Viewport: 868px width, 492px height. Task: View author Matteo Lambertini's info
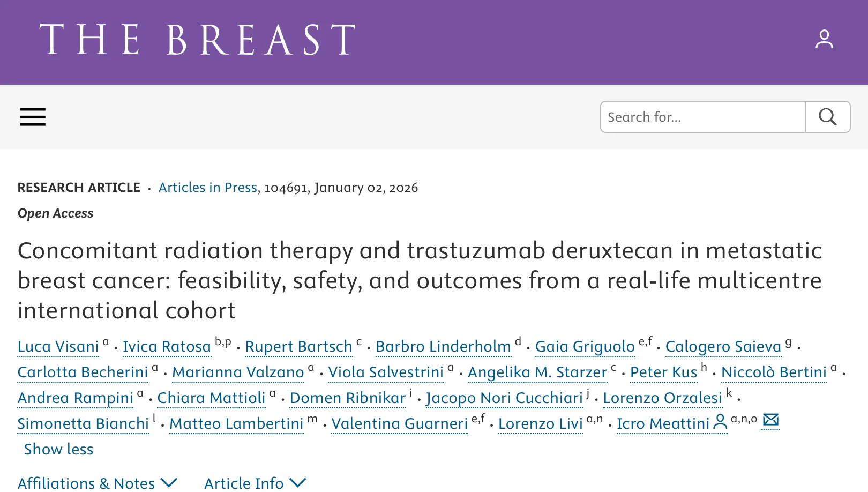(x=236, y=424)
